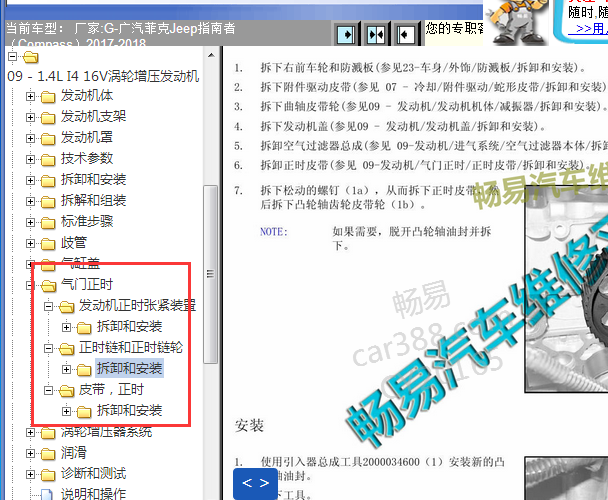Expand the 发动机支架 folder node
The height and width of the screenshot is (500, 608).
point(30,117)
